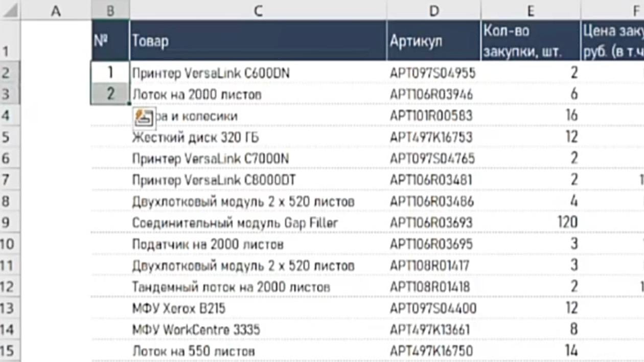Select cell Лоток на 550 листов
The image size is (644, 362).
click(258, 351)
